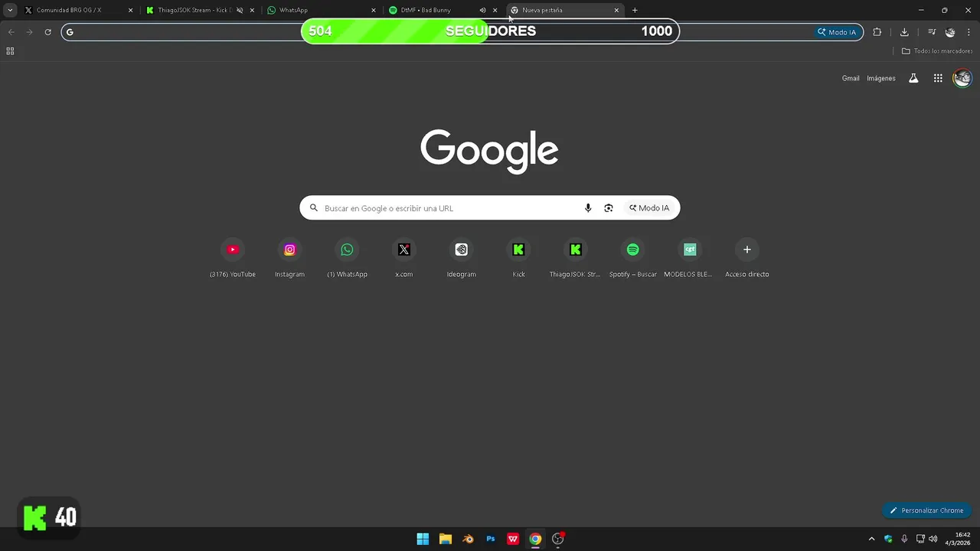Mute the DtMF Bad Bunny tab audio
This screenshot has height=551, width=980.
click(x=482, y=10)
